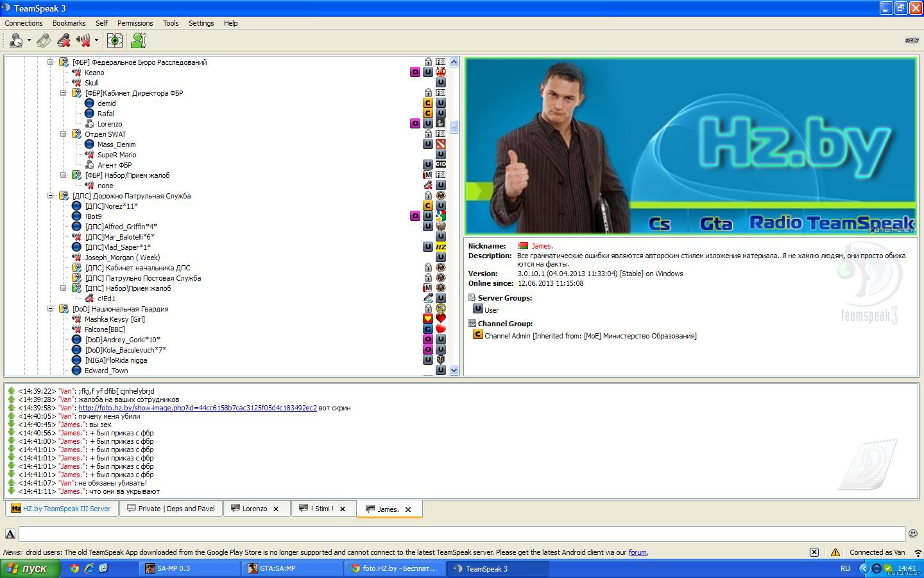Click the away icon next to Lorenzo in tree
This screenshot has height=578, width=924.
click(89, 124)
